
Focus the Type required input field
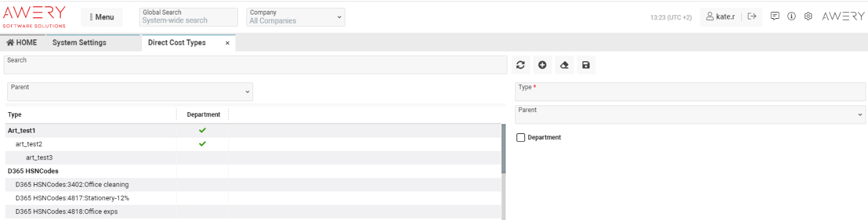(690, 92)
